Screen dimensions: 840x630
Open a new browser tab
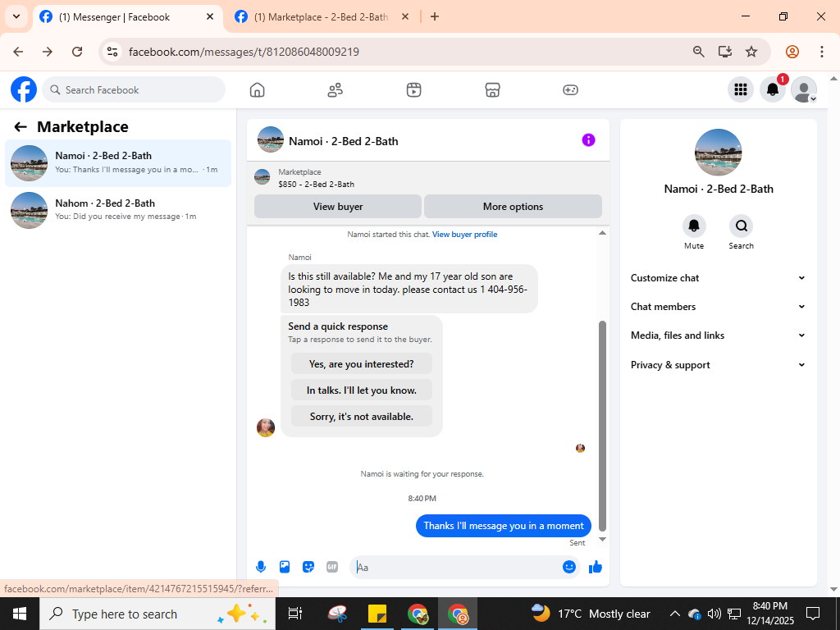point(435,17)
